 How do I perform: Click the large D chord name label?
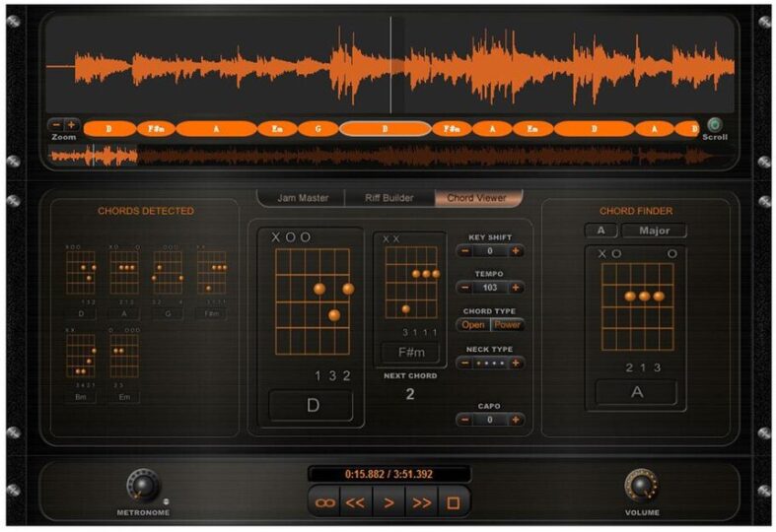click(x=312, y=406)
